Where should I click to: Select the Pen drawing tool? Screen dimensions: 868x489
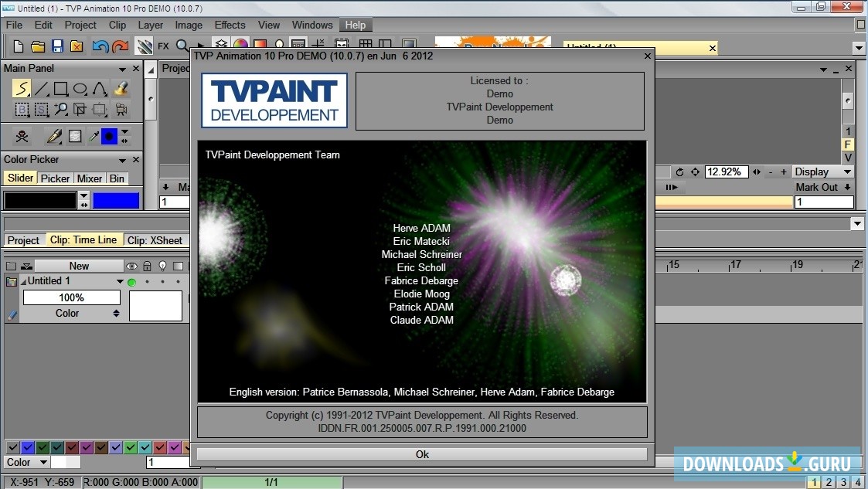(53, 136)
